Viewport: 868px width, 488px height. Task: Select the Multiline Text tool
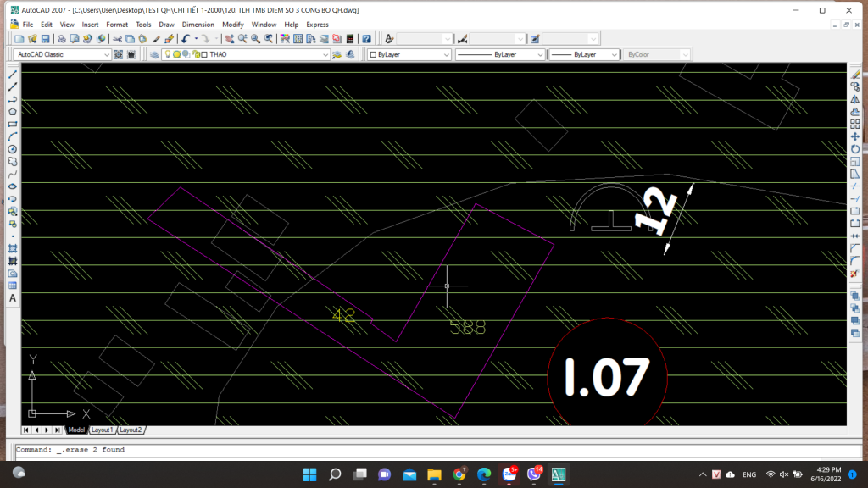pyautogui.click(x=12, y=298)
